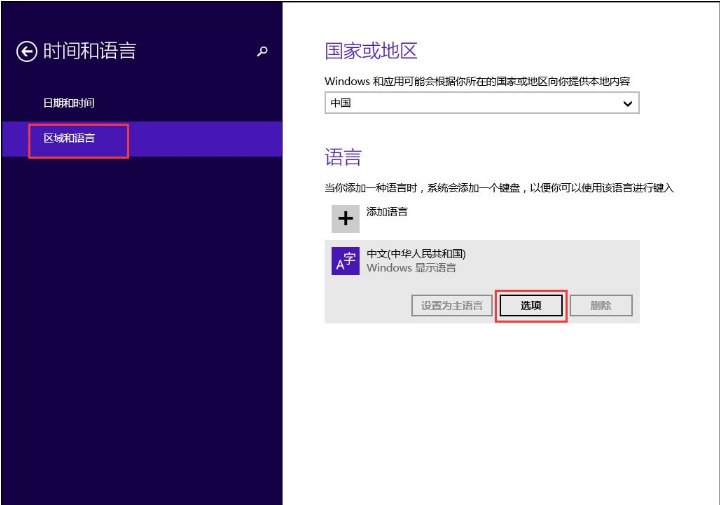Open search with the magnifier icon
Screen dimensions: 720x505
point(263,52)
